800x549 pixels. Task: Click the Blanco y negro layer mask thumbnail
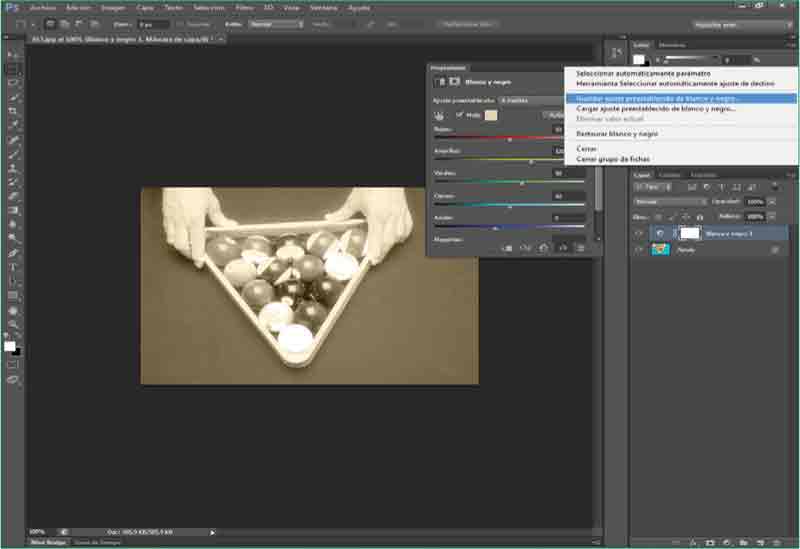pos(689,233)
